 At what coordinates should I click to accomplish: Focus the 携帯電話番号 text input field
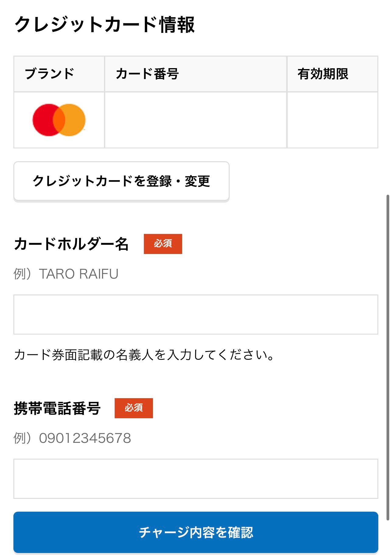pyautogui.click(x=196, y=478)
